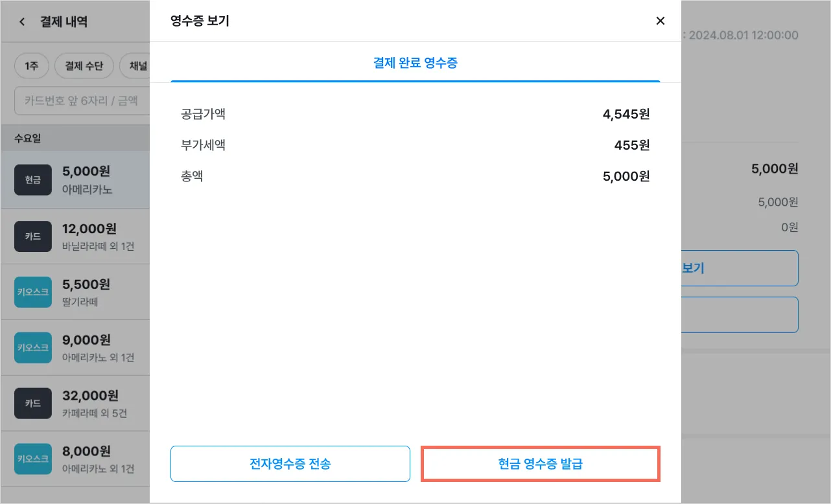Screen dimensions: 831x504
Task: Click the partially hidden 보기 button
Action: coord(739,268)
